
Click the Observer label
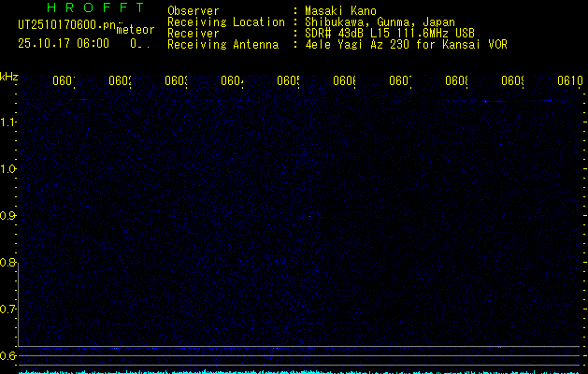click(x=194, y=11)
